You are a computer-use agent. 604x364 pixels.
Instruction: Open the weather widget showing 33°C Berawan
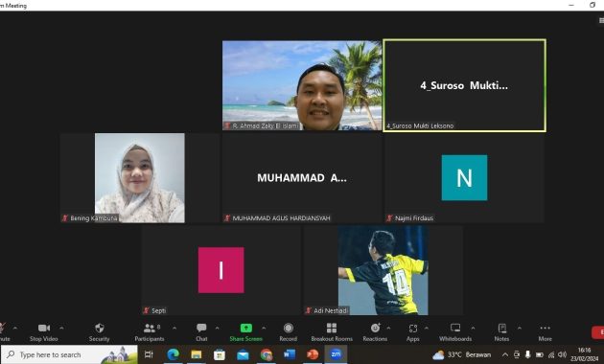tap(461, 354)
